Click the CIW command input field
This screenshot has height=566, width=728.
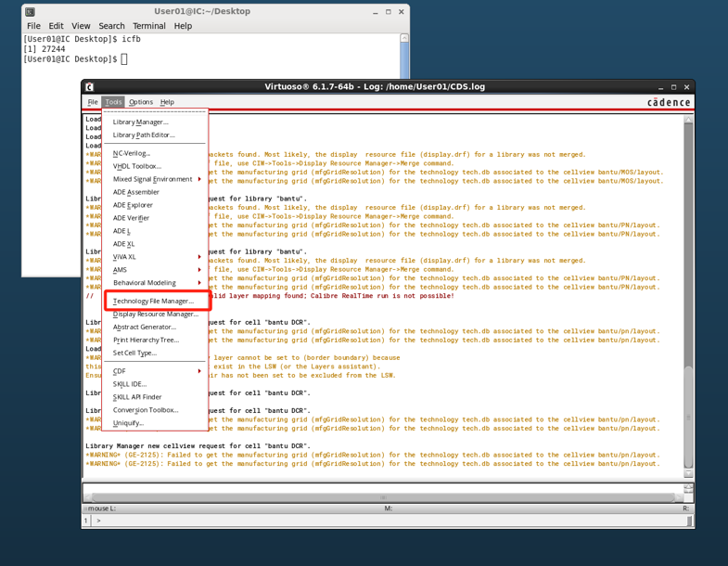point(390,521)
